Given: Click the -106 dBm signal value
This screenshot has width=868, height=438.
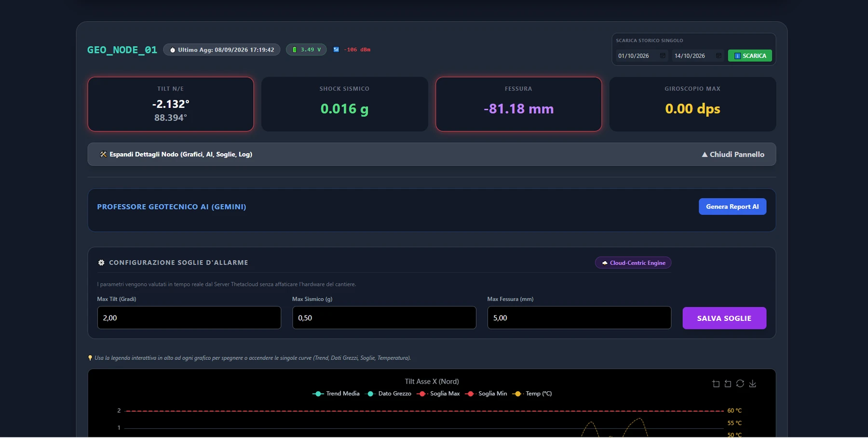Looking at the screenshot, I should click(357, 50).
